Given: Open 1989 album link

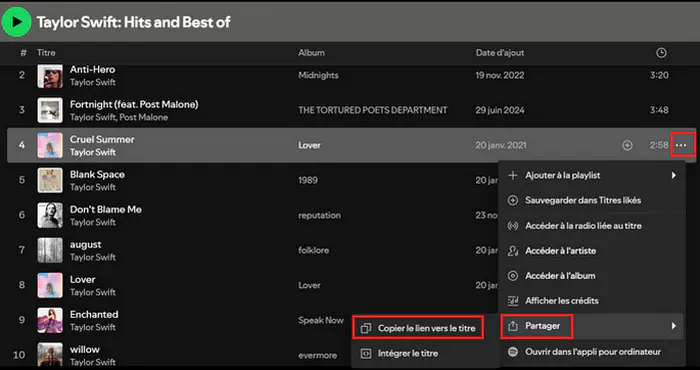Looking at the screenshot, I should 308,180.
